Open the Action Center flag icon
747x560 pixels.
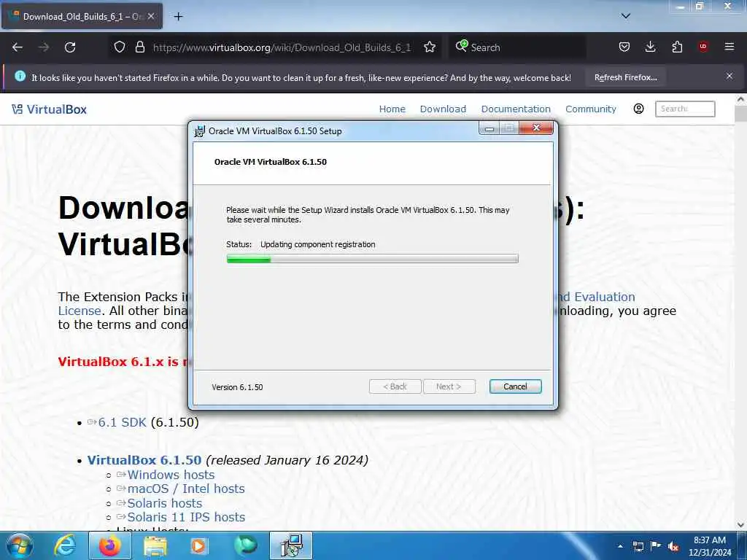[656, 546]
